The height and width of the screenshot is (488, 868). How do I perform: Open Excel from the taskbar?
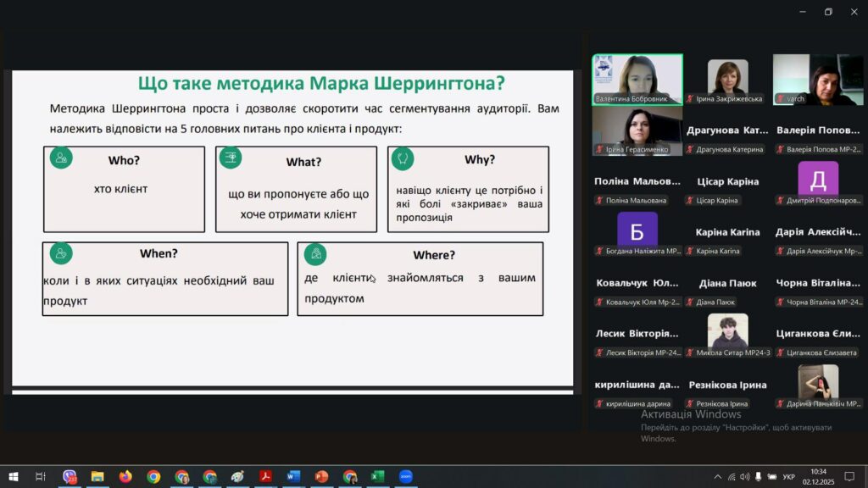[x=377, y=477]
